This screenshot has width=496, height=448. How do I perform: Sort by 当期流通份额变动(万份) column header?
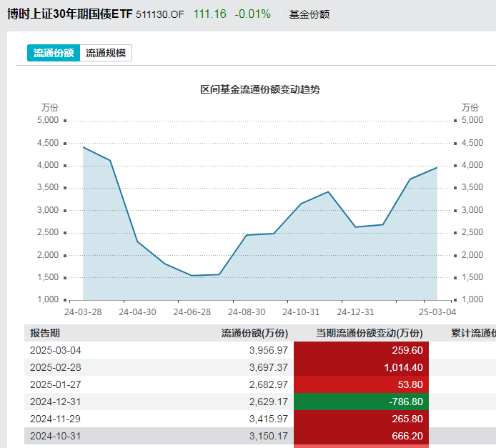[x=369, y=333]
